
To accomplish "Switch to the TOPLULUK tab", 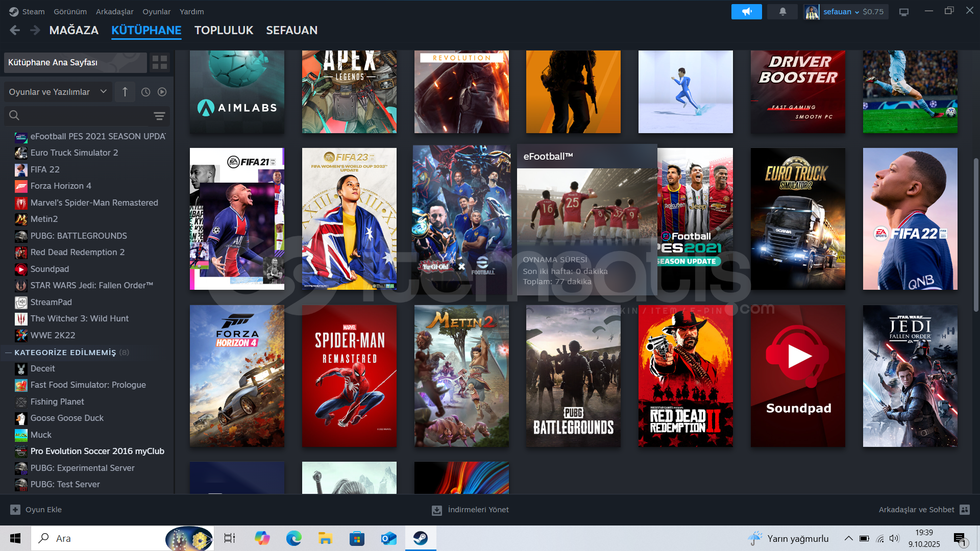I will (224, 31).
